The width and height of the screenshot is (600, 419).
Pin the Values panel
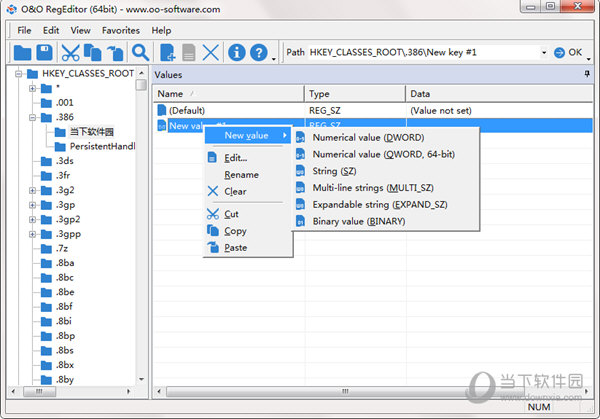point(587,74)
